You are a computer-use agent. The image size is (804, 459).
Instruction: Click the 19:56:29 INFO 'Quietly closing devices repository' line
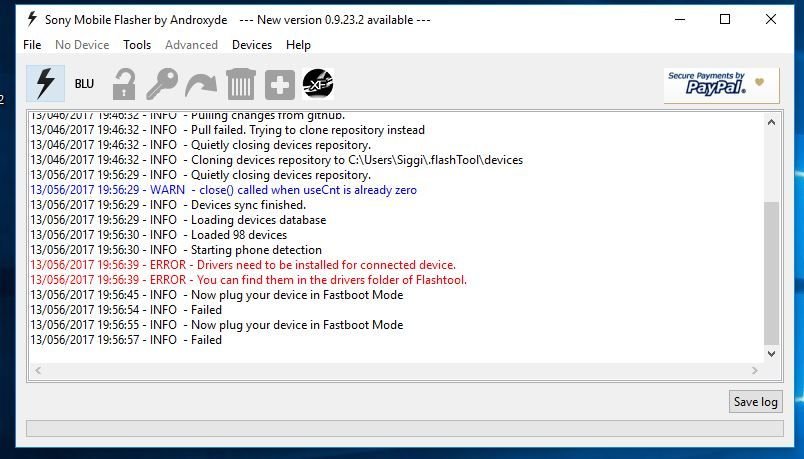(x=200, y=175)
